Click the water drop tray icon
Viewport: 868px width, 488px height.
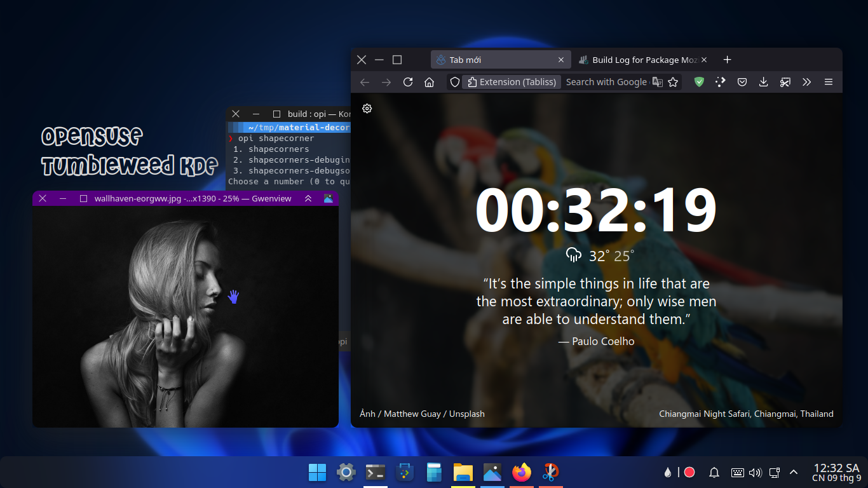[668, 472]
